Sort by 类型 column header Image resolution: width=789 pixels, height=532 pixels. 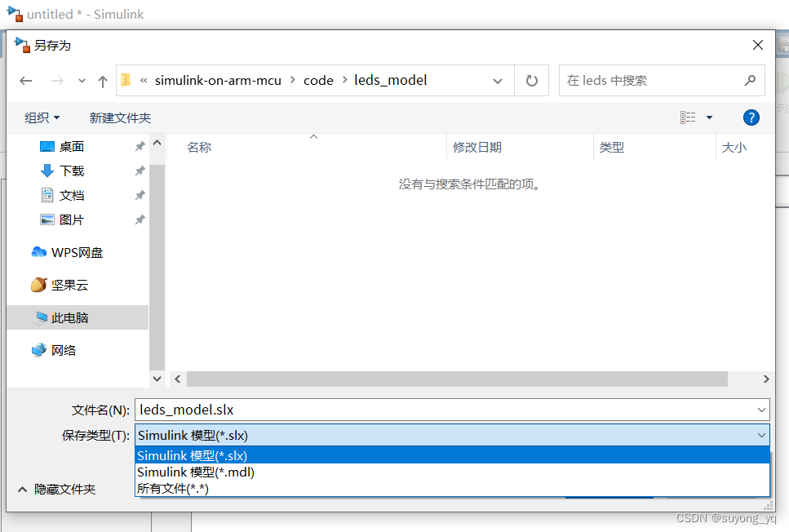coord(612,148)
